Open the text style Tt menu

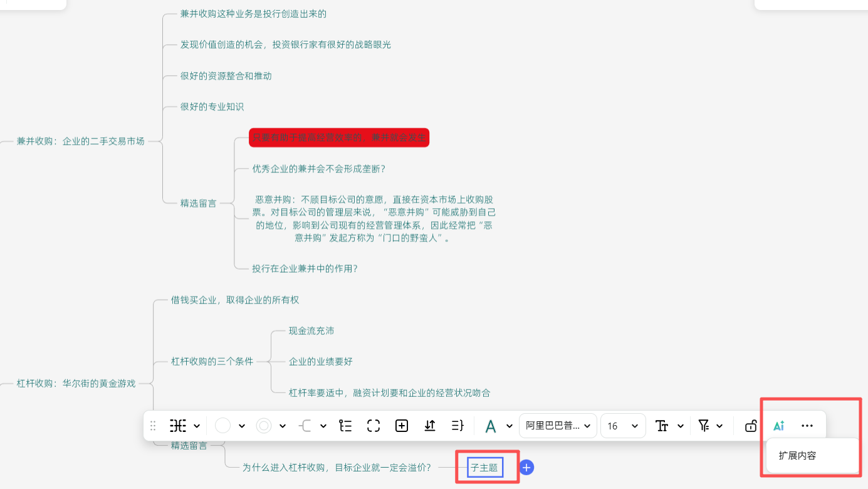(x=662, y=426)
